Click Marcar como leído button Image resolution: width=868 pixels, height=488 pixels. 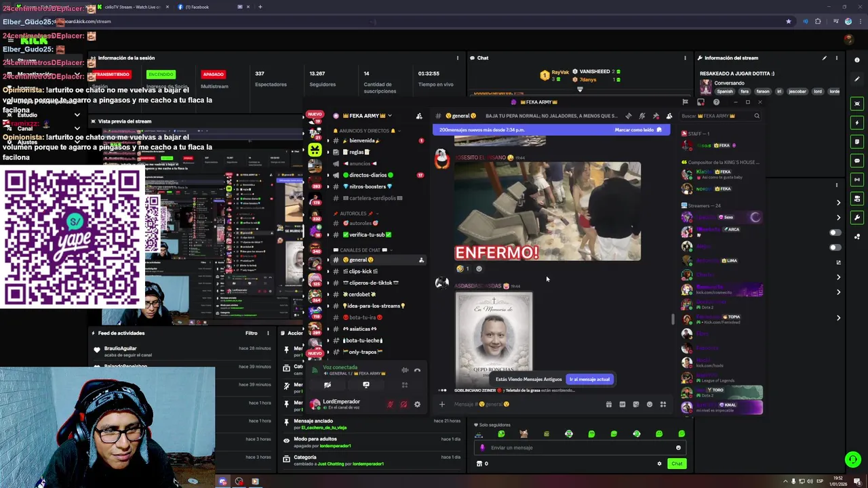point(637,129)
